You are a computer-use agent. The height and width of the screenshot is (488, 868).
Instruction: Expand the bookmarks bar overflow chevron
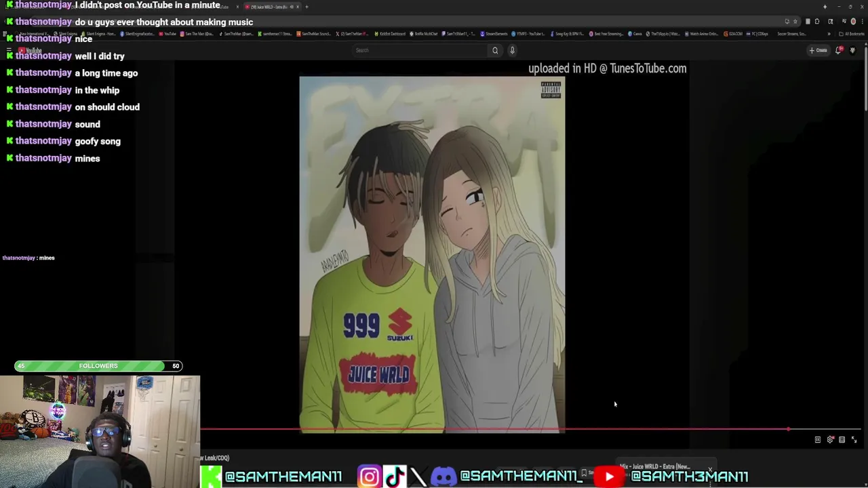829,34
